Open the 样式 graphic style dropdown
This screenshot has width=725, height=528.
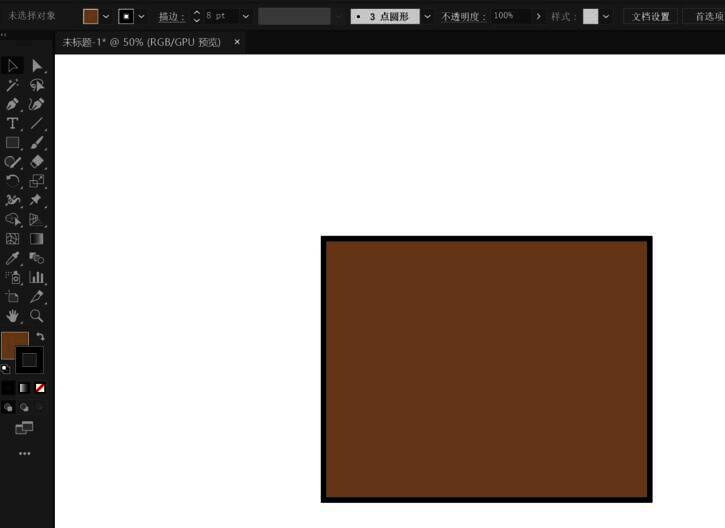[606, 17]
